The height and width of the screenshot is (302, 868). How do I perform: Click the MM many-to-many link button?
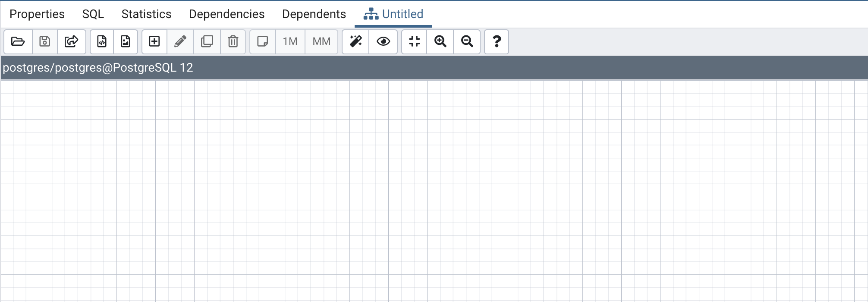coord(321,41)
